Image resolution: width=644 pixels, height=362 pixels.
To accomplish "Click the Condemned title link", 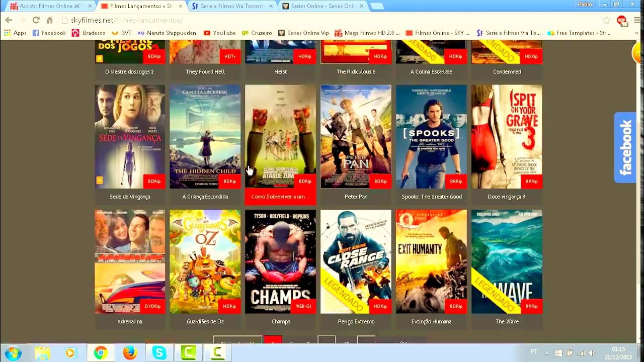I will tap(507, 71).
